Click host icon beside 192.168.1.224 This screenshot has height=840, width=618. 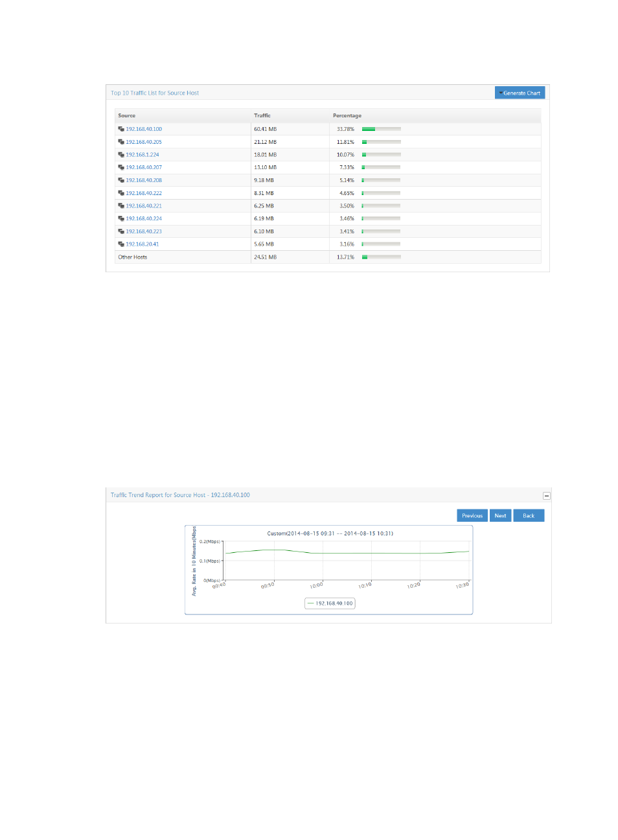pos(121,155)
